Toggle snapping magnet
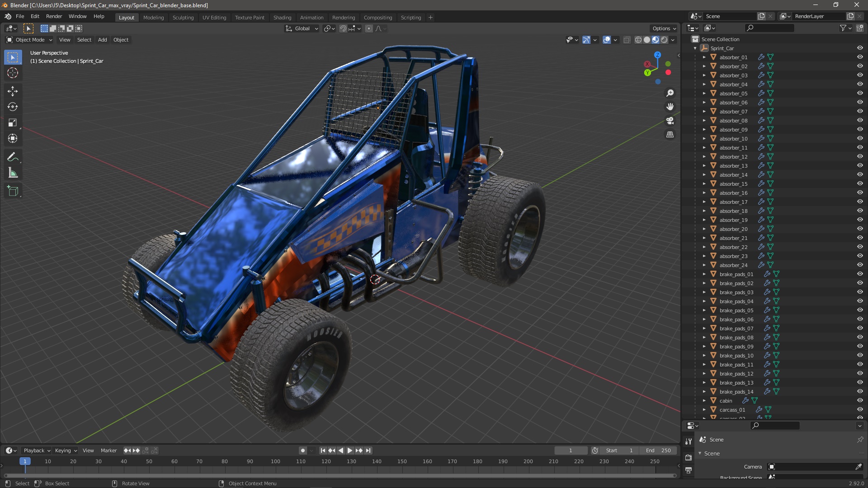The height and width of the screenshot is (488, 868). (x=343, y=28)
